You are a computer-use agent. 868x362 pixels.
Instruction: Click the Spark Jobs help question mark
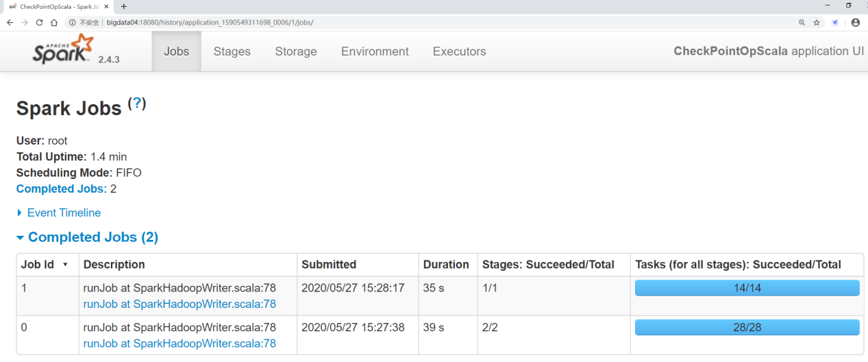tap(137, 104)
